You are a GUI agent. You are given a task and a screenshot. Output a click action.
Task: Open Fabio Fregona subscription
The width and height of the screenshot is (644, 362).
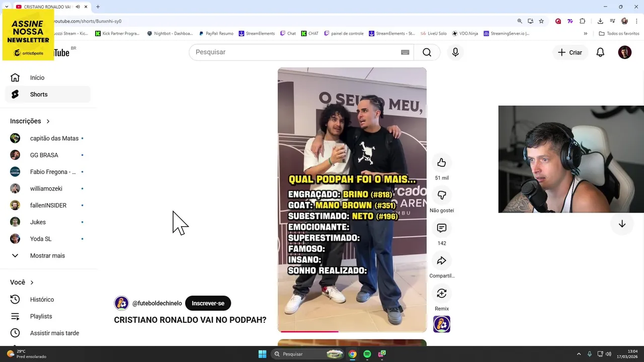pyautogui.click(x=48, y=172)
